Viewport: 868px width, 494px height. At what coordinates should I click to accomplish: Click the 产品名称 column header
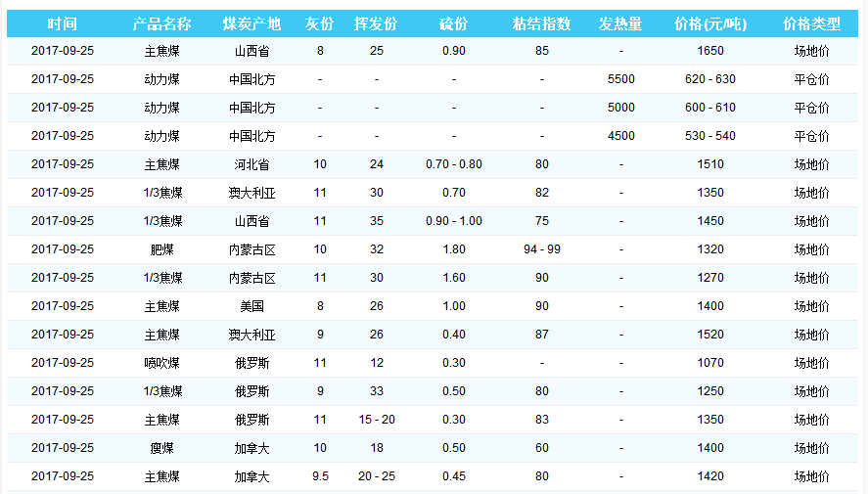point(161,23)
